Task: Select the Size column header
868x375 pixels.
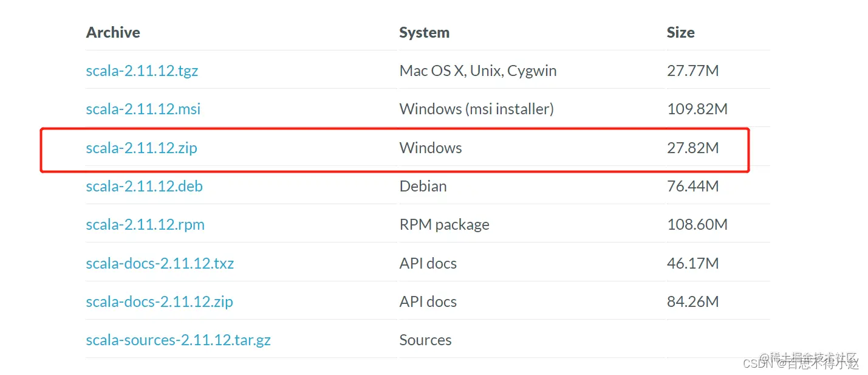Action: (681, 32)
